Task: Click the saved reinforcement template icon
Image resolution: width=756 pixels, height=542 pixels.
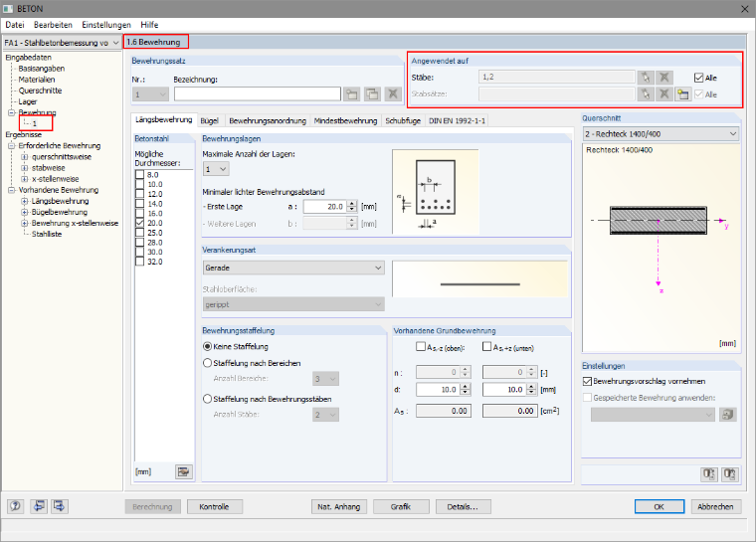Action: [x=728, y=415]
